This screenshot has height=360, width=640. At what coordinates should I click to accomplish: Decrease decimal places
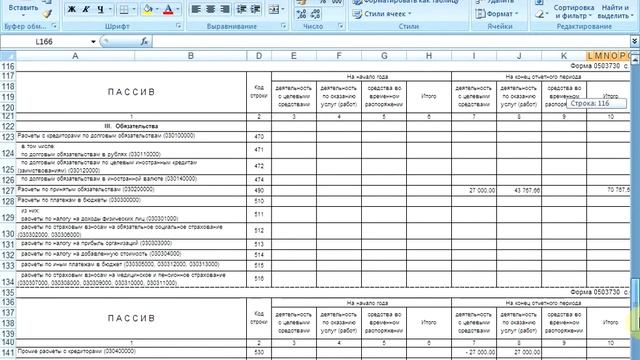316,14
